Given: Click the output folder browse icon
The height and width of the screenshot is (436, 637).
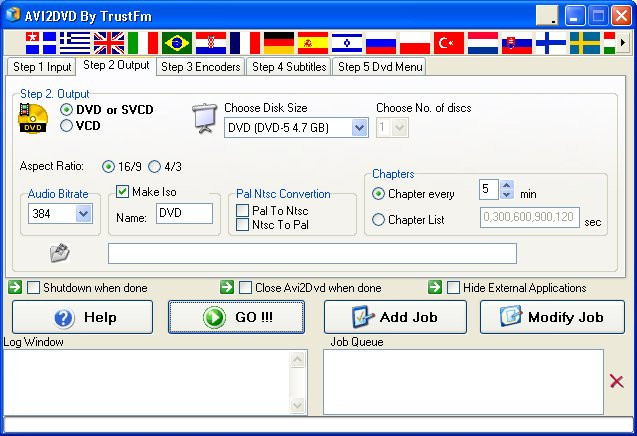Looking at the screenshot, I should tap(60, 252).
